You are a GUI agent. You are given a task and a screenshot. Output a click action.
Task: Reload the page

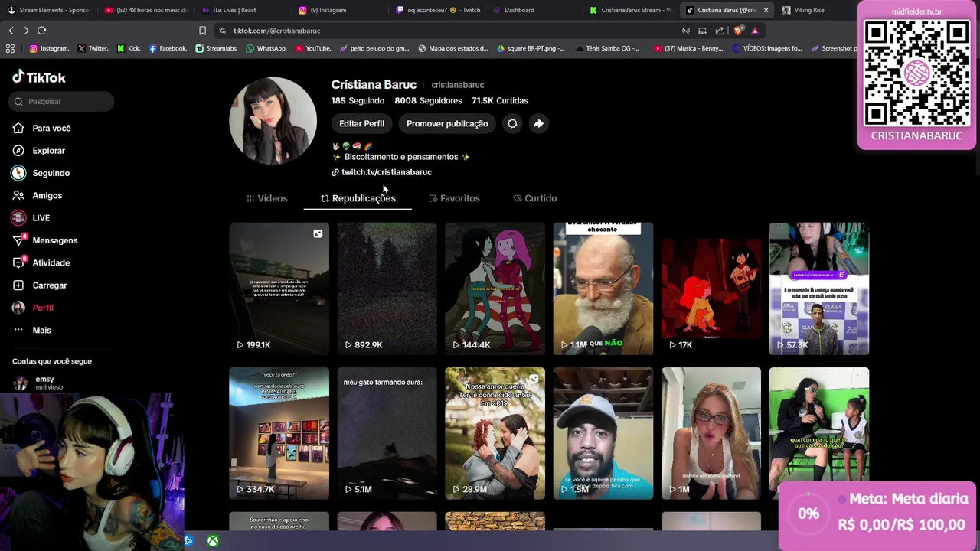(x=41, y=31)
